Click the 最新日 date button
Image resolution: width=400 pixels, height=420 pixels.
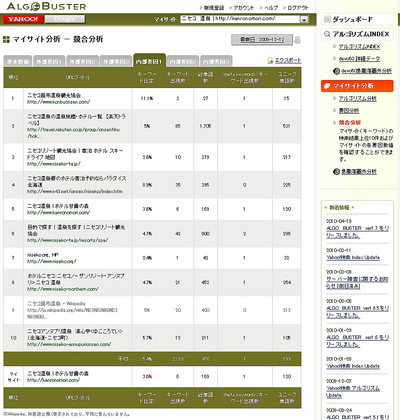[262, 40]
